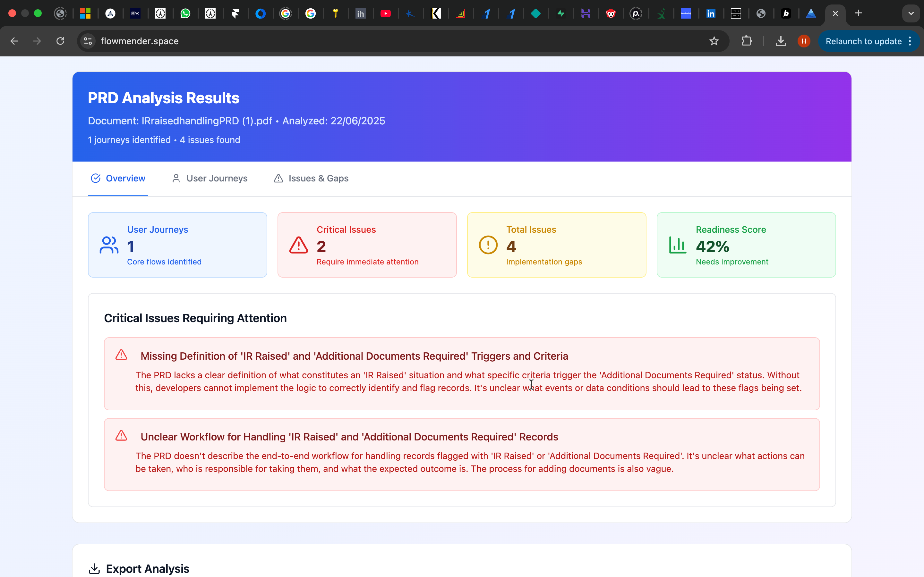924x577 pixels.
Task: Click the site information icon
Action: [x=88, y=41]
